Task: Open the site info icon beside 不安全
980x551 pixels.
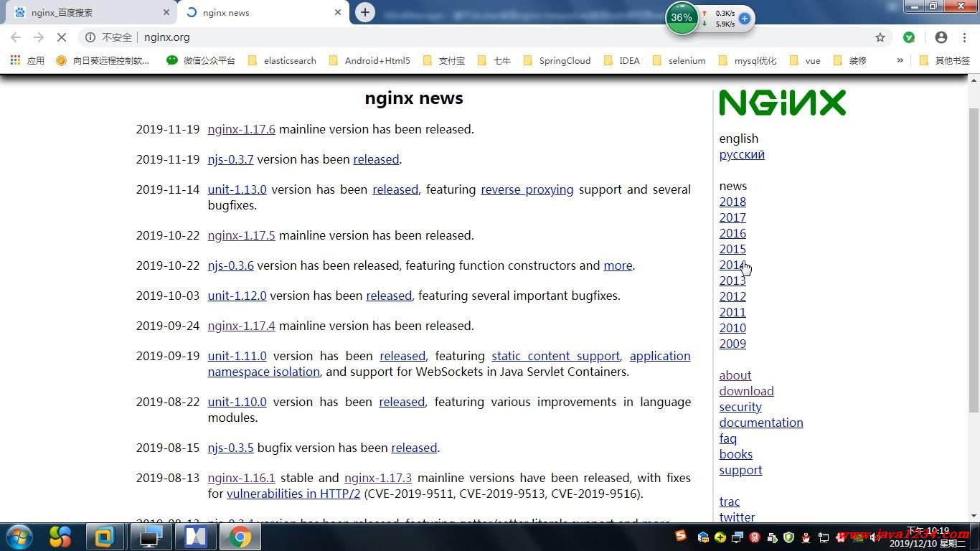Action: (x=90, y=37)
